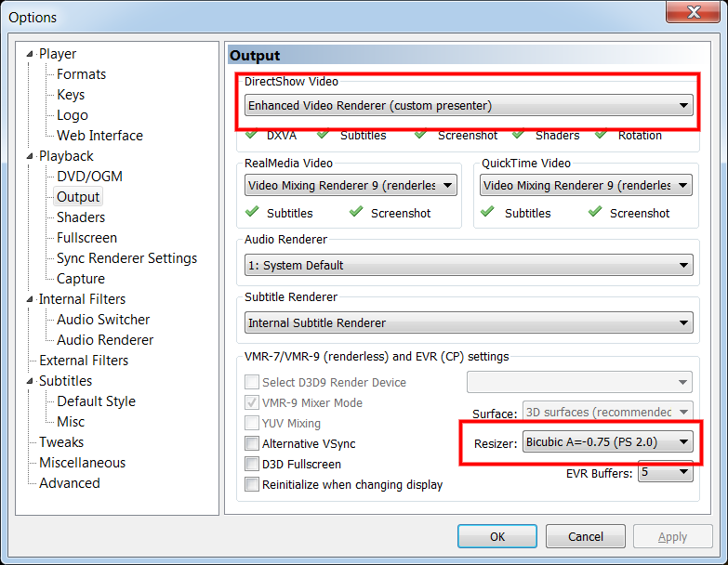Open the Subtitle Renderer dropdown
The width and height of the screenshot is (728, 565).
[x=469, y=323]
